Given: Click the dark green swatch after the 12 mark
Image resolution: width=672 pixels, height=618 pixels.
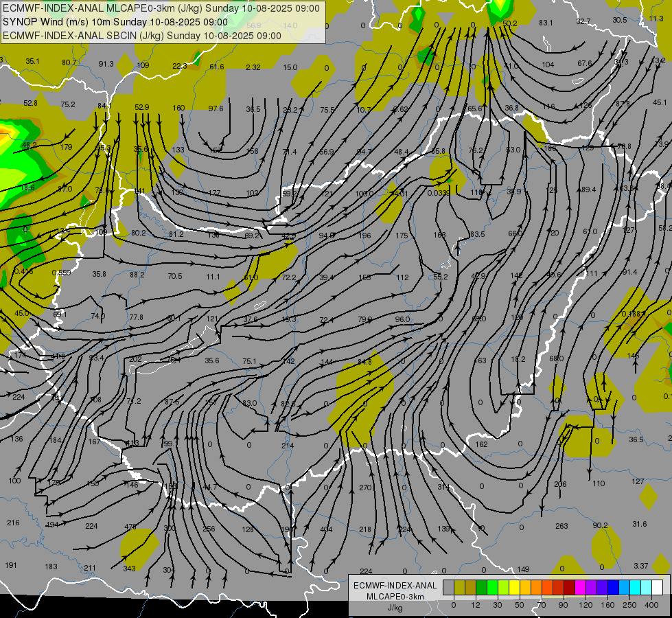Looking at the screenshot, I should tap(482, 587).
